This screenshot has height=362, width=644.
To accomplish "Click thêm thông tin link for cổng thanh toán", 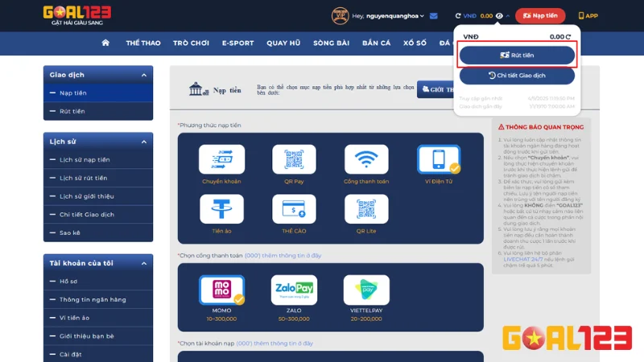I will click(283, 255).
